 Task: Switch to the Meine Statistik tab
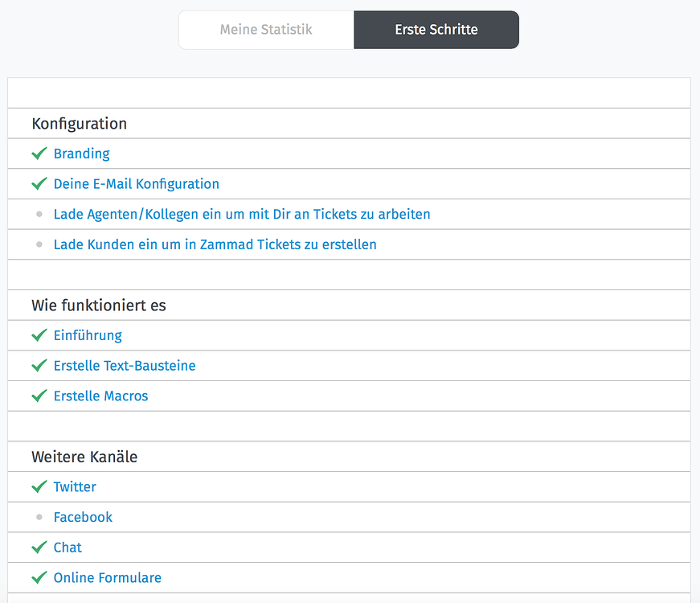(x=265, y=29)
